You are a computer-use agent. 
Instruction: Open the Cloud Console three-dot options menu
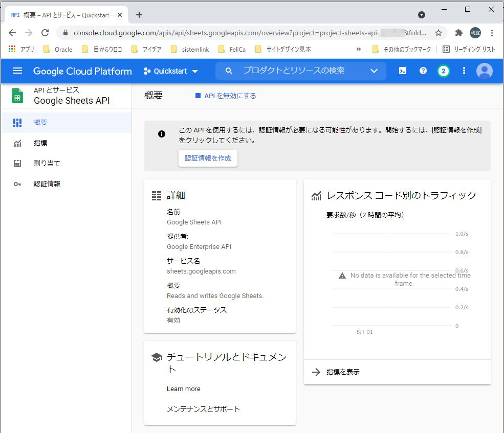coord(464,71)
